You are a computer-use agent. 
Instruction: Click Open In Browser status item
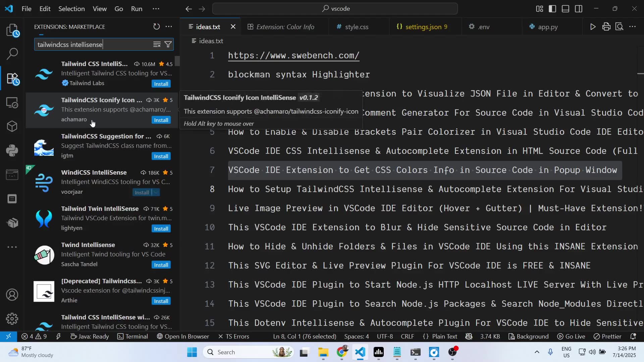[183, 337]
